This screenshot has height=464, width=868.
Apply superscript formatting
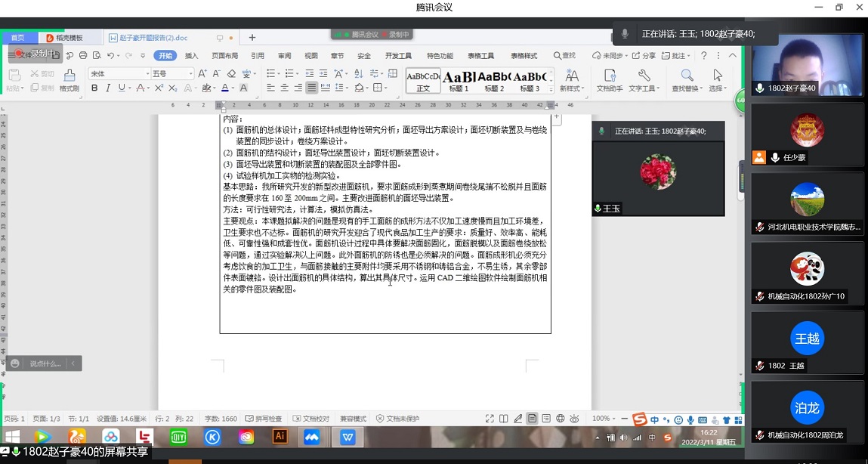(x=159, y=88)
